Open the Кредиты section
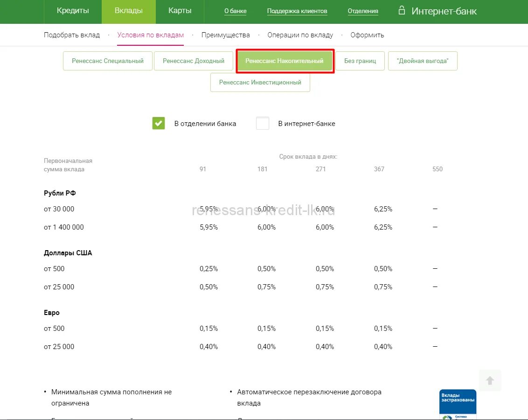Screen dimensions: 528x420 73,11
